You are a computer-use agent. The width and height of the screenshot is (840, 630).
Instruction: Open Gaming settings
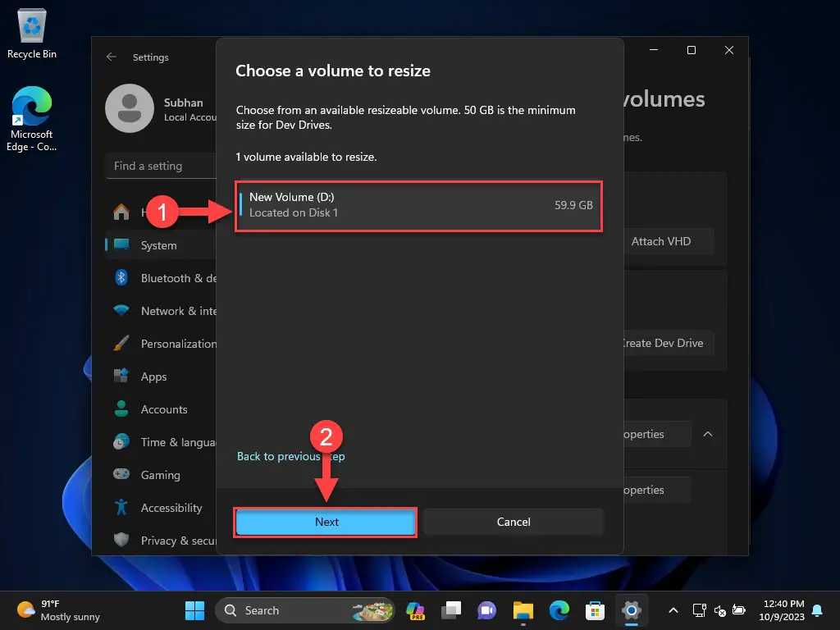click(x=161, y=475)
